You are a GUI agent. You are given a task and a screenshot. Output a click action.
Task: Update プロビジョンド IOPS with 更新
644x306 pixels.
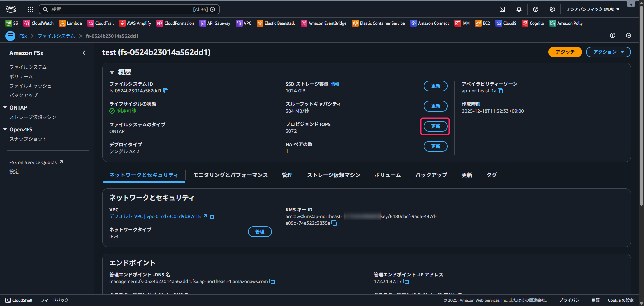[x=435, y=126]
